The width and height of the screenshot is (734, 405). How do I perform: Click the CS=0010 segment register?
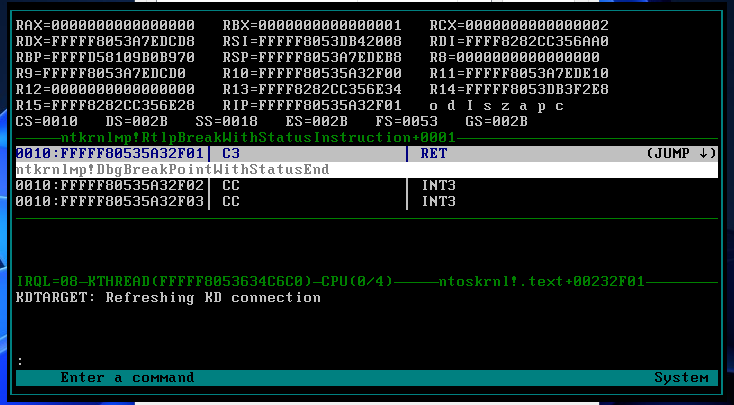coord(47,121)
